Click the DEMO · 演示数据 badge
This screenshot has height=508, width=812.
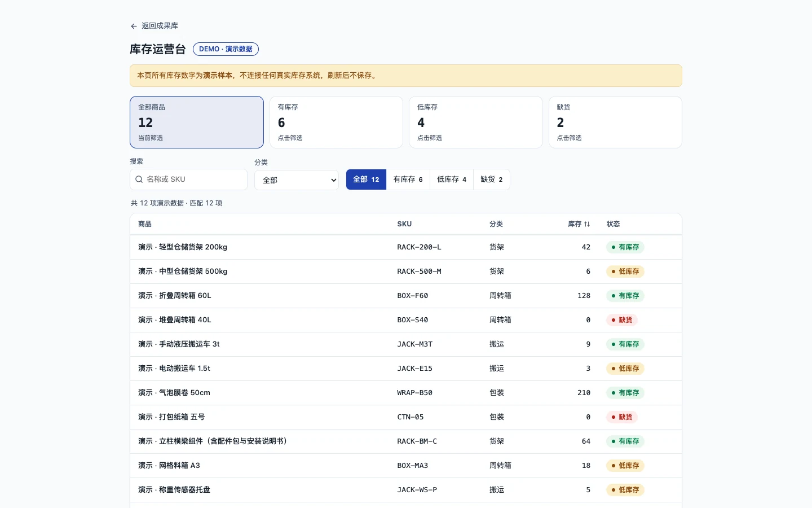[x=226, y=49]
